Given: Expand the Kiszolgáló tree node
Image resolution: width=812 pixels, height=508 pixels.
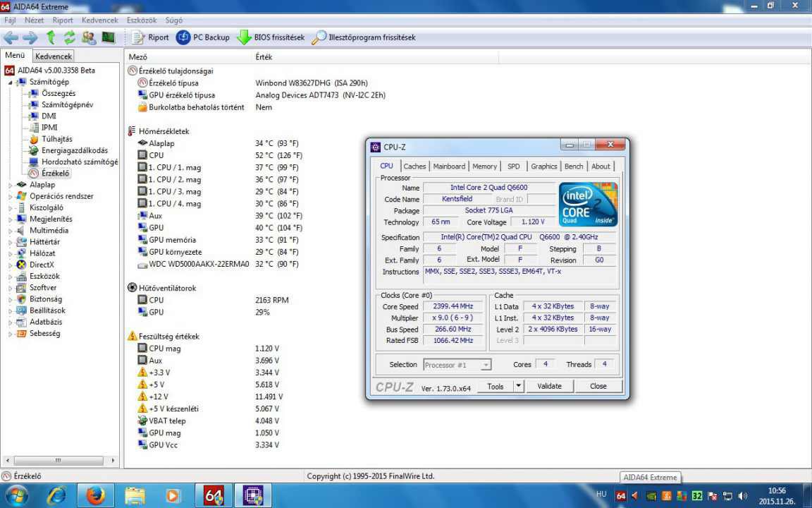Looking at the screenshot, I should coord(10,208).
